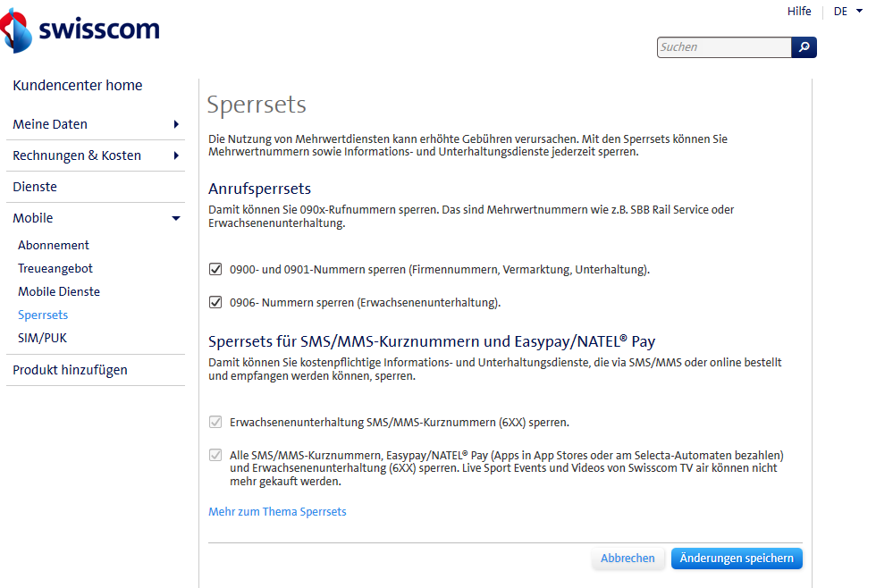This screenshot has height=588, width=876.
Task: Expand Rechnungen & Kosten arrow
Action: point(176,155)
